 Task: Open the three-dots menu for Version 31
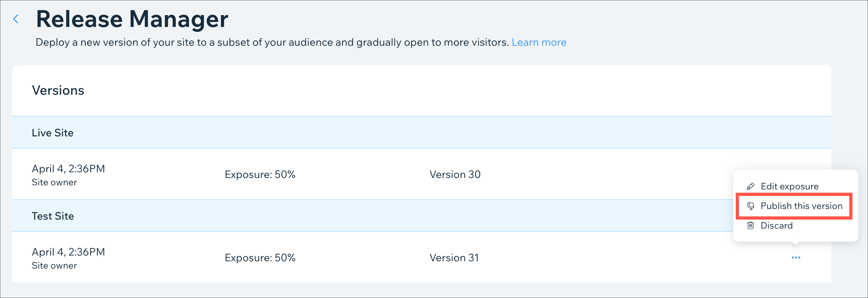pyautogui.click(x=796, y=258)
